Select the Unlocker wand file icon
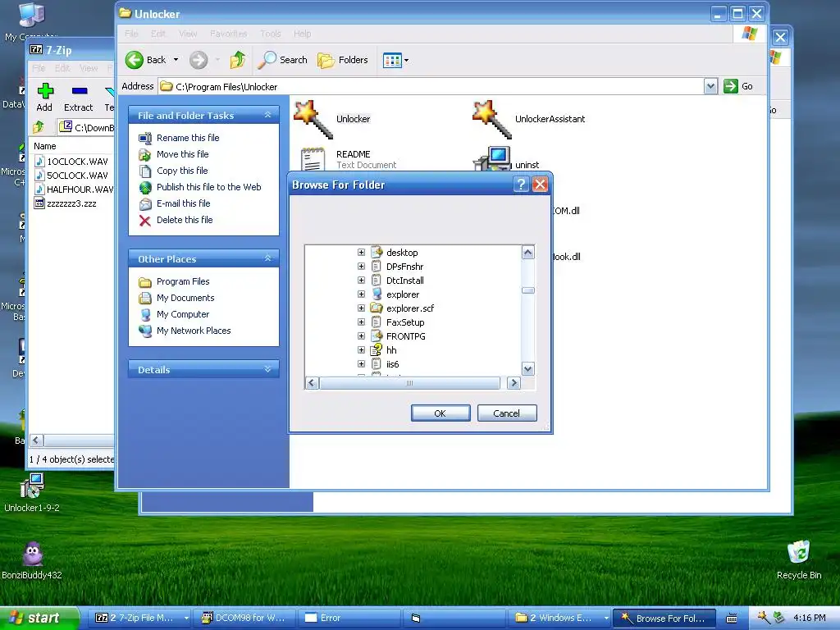This screenshot has height=630, width=840. click(x=313, y=119)
